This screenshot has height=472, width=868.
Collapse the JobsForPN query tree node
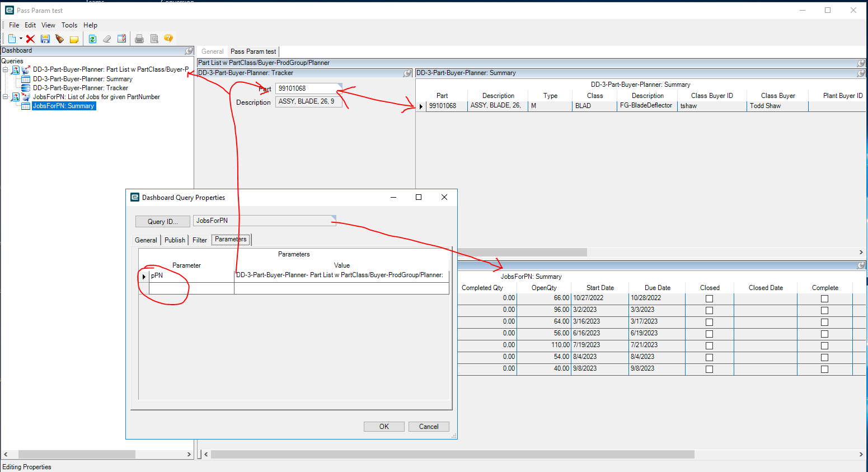coord(5,97)
